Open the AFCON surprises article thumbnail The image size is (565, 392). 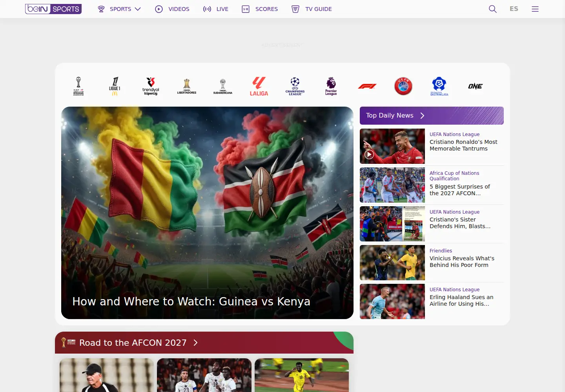pos(392,185)
